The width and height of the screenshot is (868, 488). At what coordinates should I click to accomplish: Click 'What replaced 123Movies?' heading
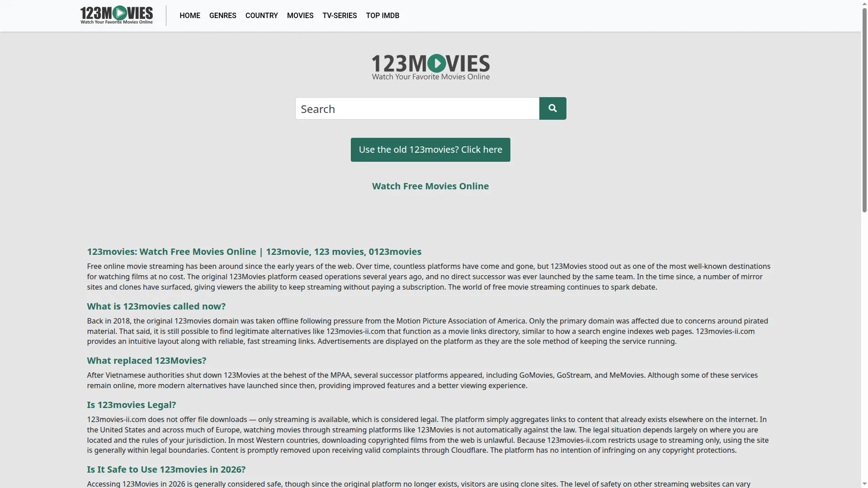click(x=146, y=361)
